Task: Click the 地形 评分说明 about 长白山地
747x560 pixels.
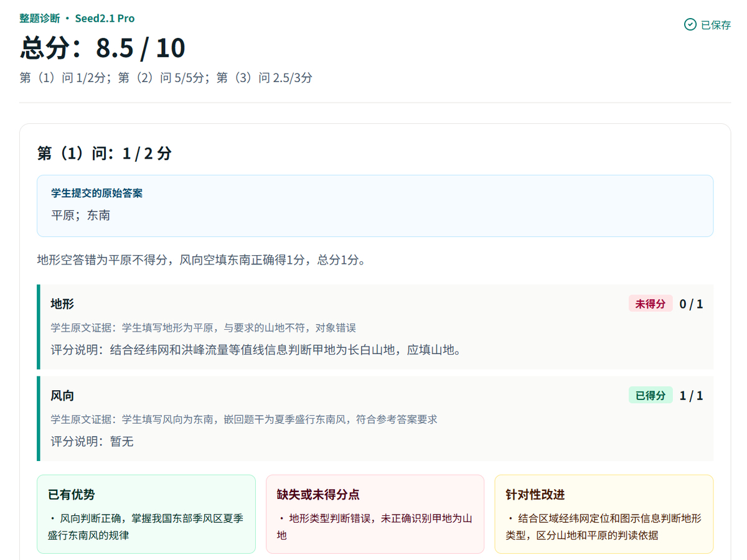Action: 257,350
